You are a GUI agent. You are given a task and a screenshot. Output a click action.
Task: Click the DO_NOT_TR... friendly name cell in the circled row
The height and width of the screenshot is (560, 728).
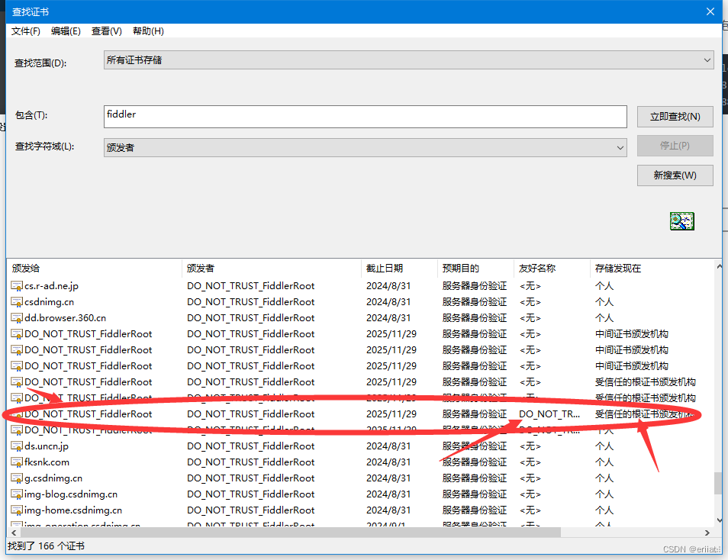pos(549,414)
